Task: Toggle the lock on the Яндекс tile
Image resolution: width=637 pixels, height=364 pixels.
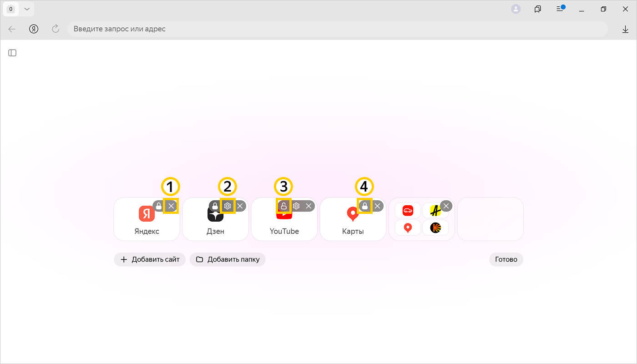Action: click(x=158, y=206)
